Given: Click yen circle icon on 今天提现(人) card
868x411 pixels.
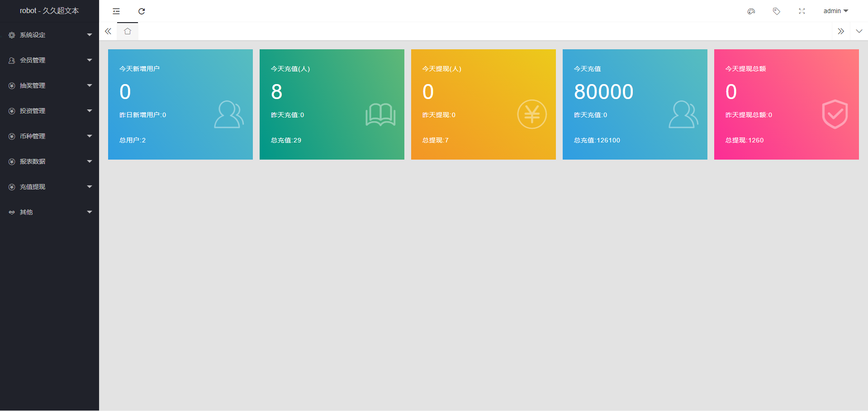Looking at the screenshot, I should tap(532, 114).
